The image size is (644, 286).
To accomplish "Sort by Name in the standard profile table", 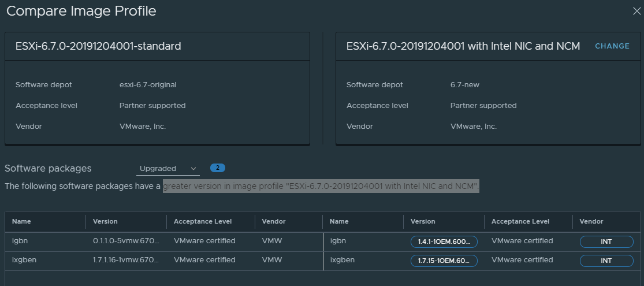I will pos(21,221).
